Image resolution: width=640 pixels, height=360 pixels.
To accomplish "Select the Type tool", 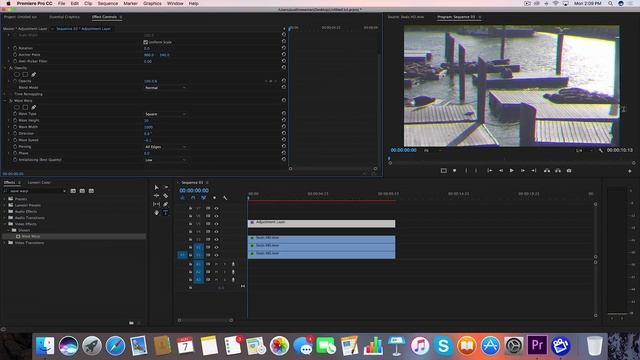I will click(166, 213).
